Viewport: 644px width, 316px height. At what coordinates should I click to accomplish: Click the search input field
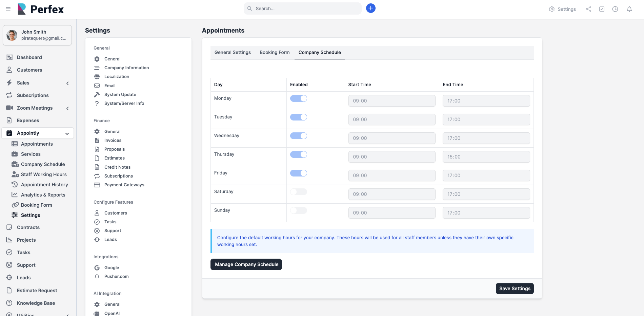pyautogui.click(x=305, y=8)
